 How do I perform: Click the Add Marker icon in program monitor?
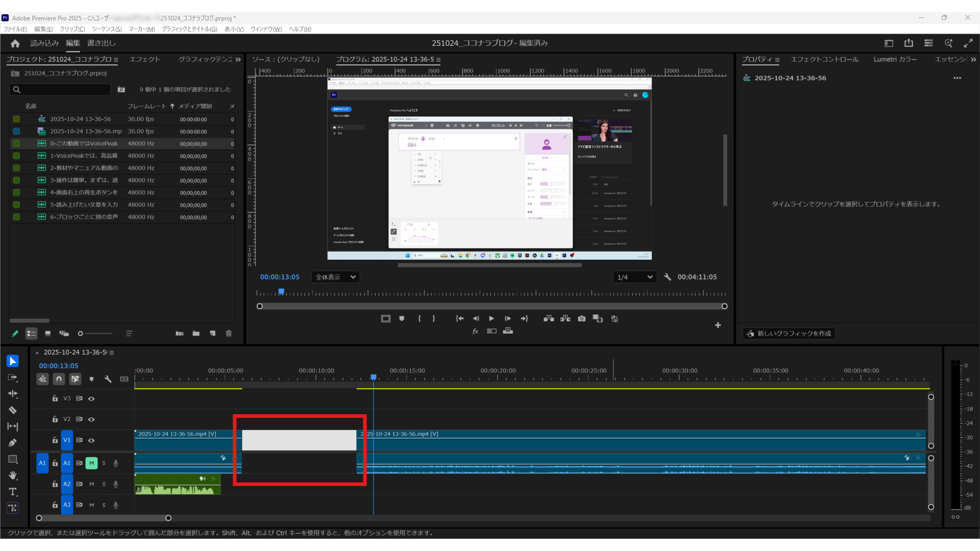click(402, 318)
